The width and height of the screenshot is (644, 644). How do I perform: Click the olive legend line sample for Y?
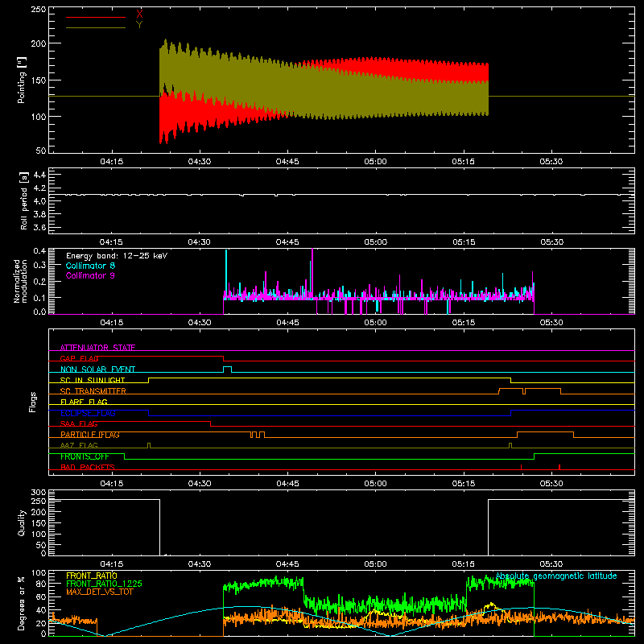(96, 27)
